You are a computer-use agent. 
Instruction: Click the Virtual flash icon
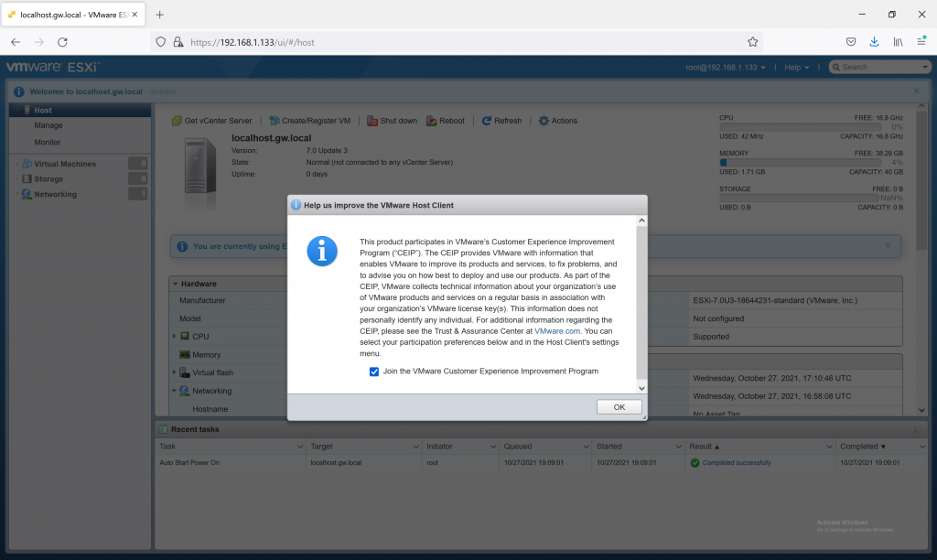(x=185, y=372)
